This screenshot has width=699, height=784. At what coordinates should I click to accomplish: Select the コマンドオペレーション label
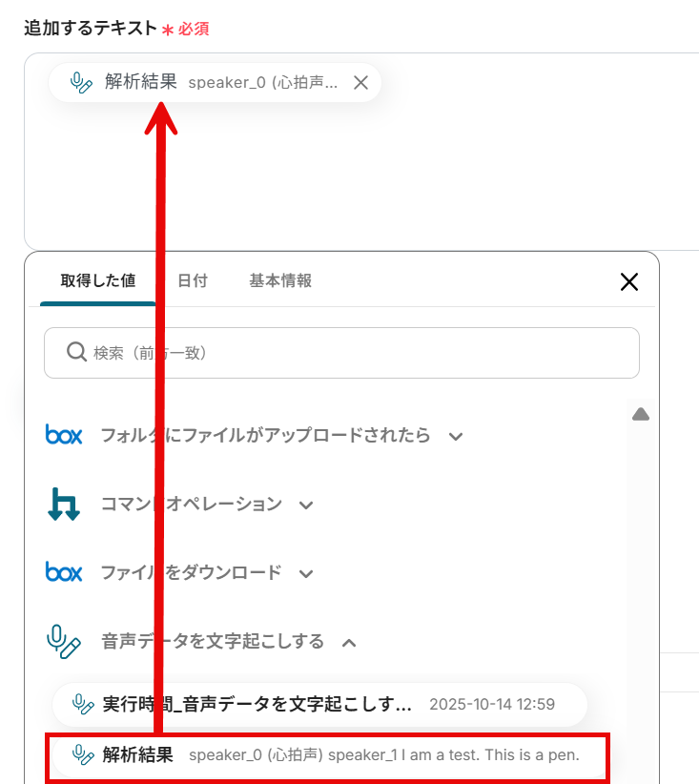pos(192,504)
